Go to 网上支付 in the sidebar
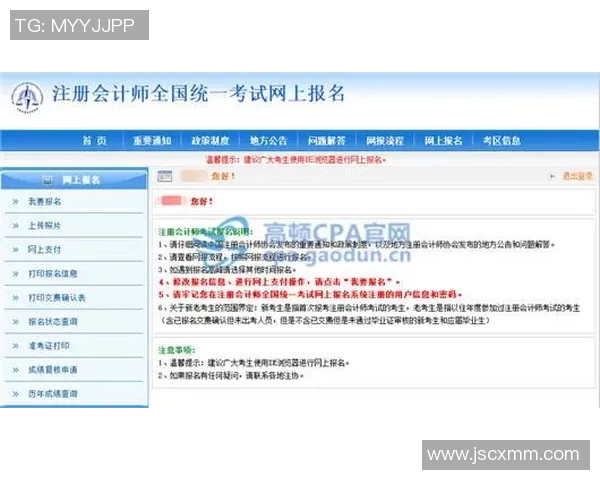The width and height of the screenshot is (600, 480). [x=44, y=250]
